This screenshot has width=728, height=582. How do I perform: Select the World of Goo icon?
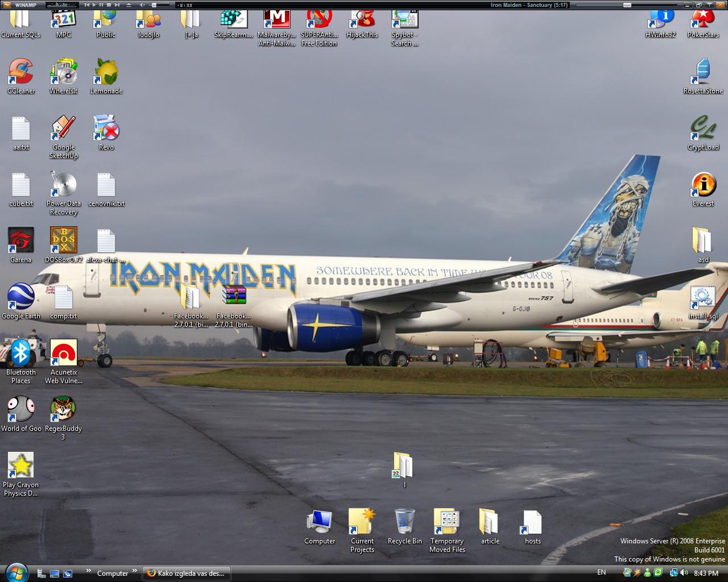[x=21, y=414]
